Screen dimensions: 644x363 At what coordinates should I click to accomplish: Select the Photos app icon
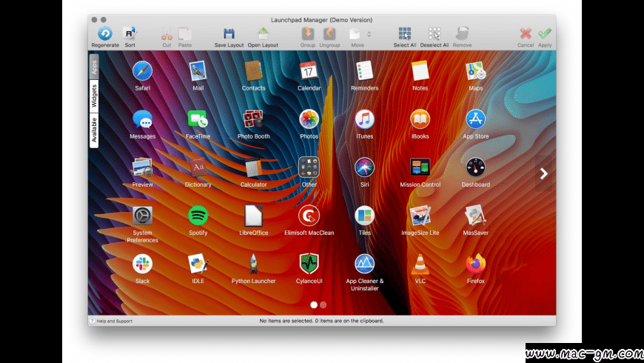pos(309,119)
